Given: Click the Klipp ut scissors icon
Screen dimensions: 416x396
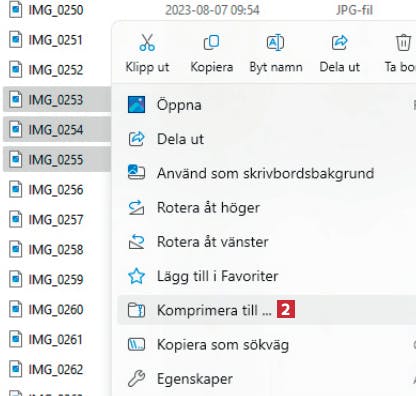Looking at the screenshot, I should [147, 42].
